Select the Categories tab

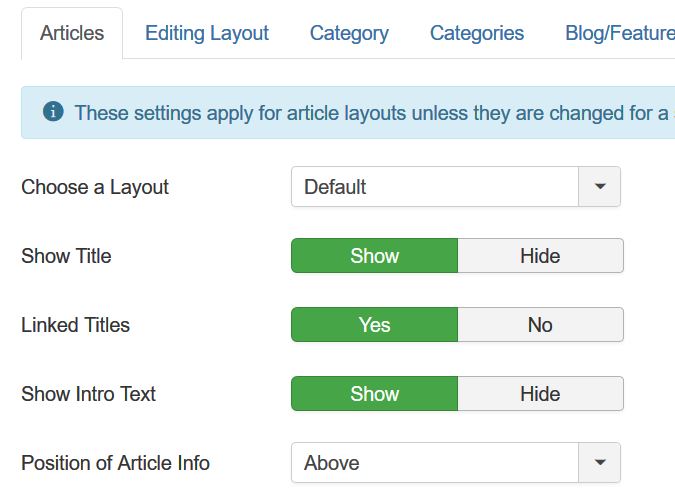[477, 33]
